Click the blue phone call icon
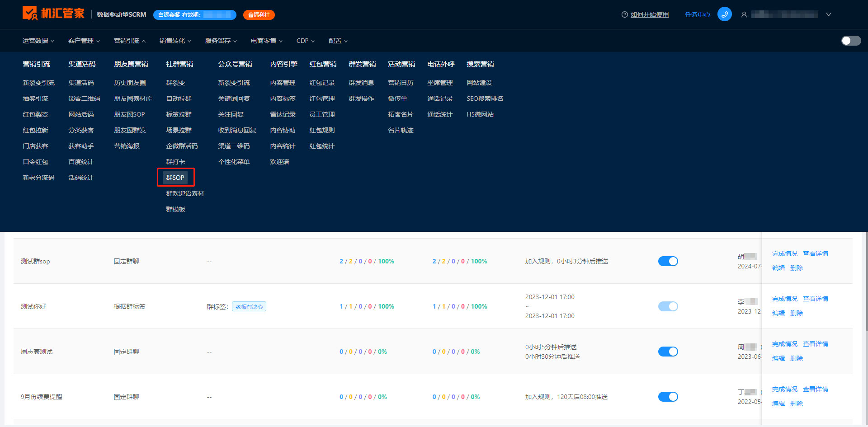The height and width of the screenshot is (427, 868). (725, 14)
